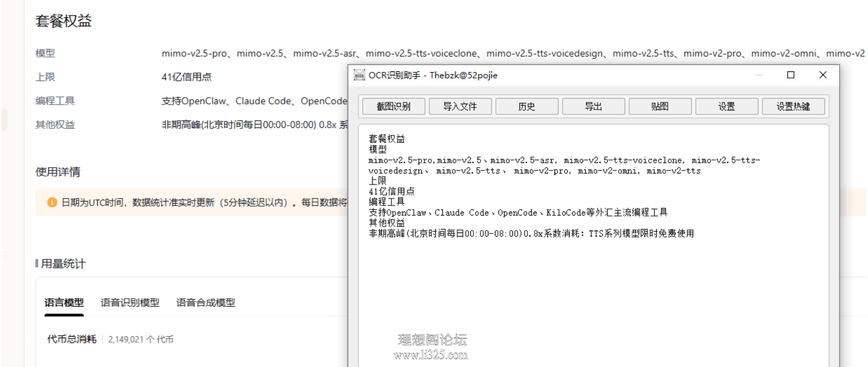Click the 导出 button

click(594, 106)
